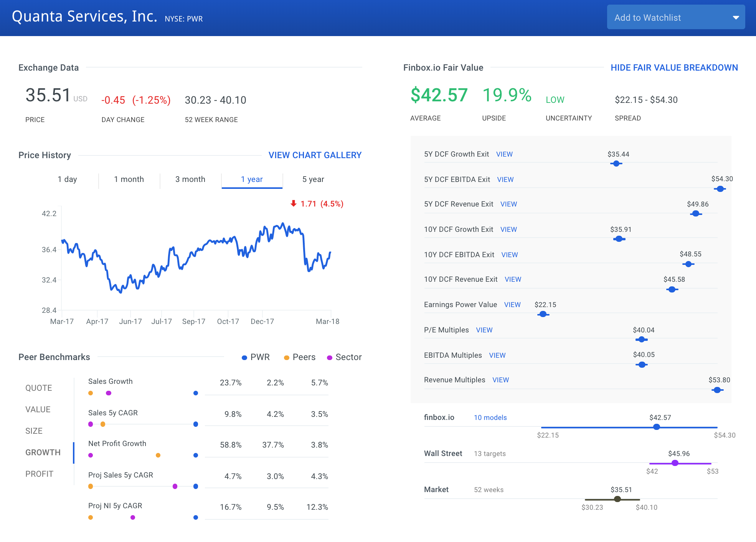Select the 3 month price tab

(190, 179)
